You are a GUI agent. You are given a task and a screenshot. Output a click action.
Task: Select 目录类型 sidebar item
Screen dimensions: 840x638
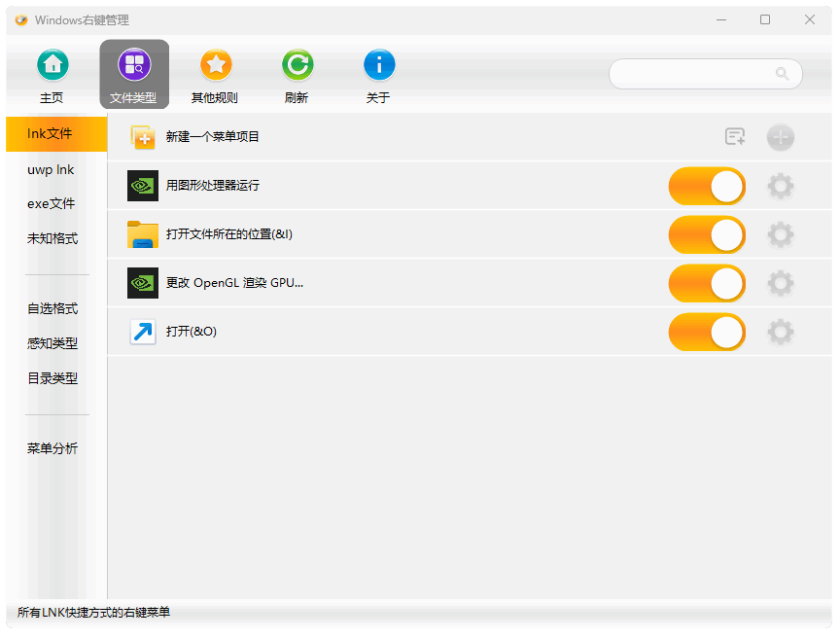click(52, 378)
